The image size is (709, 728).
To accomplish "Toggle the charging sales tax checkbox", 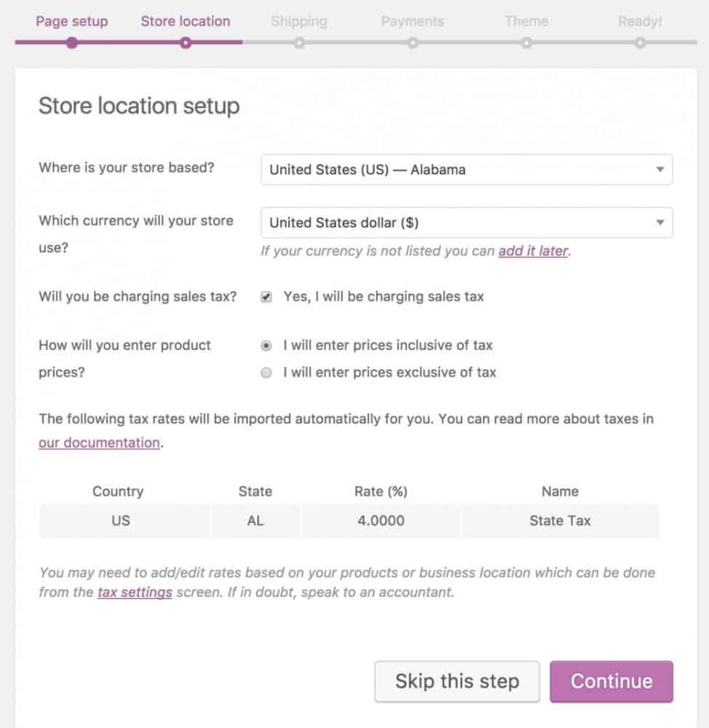I will point(266,297).
